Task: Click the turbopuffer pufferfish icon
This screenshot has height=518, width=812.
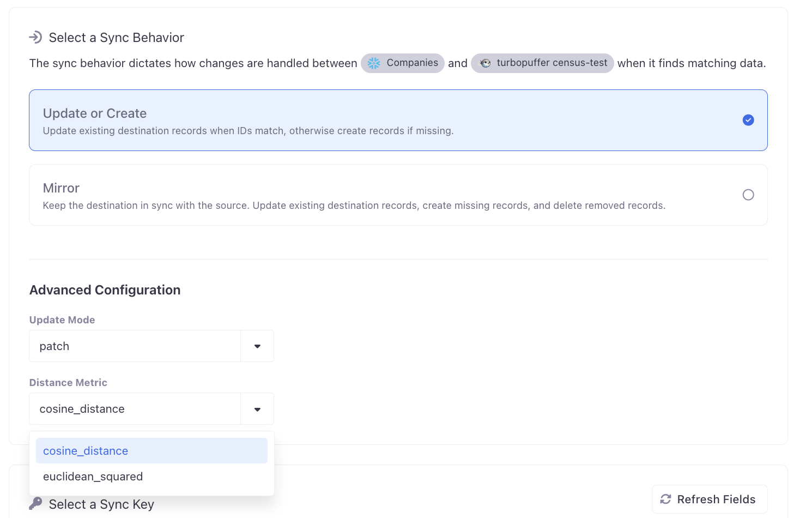Action: (x=485, y=63)
